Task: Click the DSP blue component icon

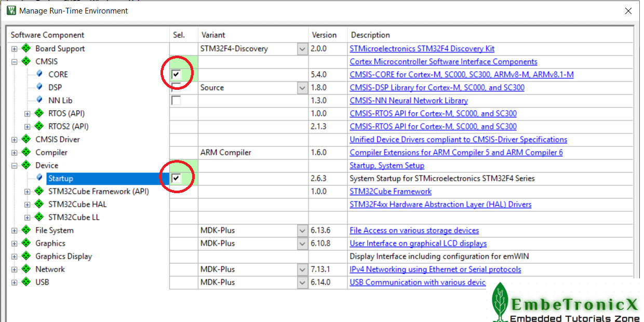Action: [39, 87]
